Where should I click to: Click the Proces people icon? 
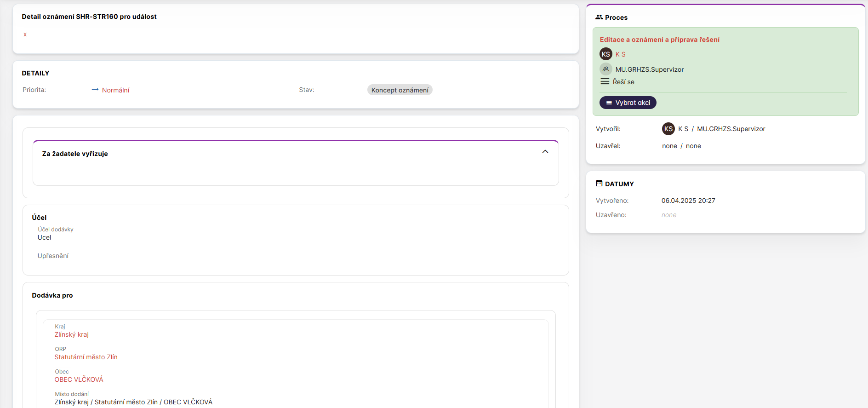pyautogui.click(x=599, y=17)
